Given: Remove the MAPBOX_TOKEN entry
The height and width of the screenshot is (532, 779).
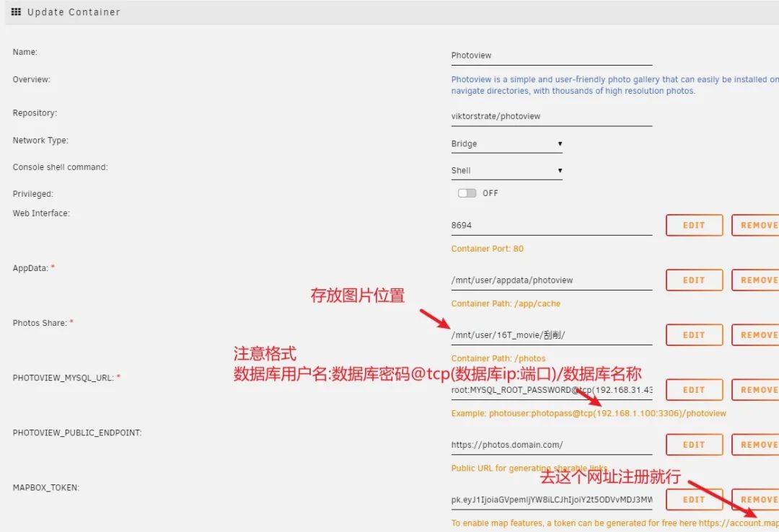Looking at the screenshot, I should click(757, 499).
